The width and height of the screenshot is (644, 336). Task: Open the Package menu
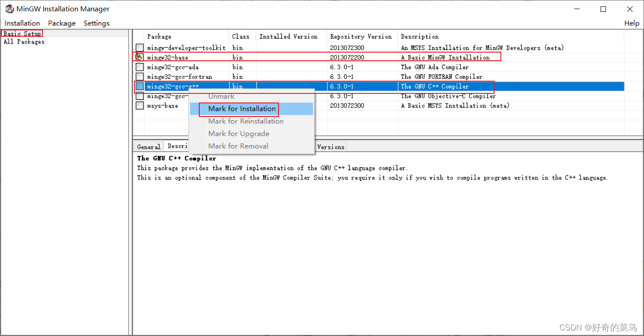click(62, 23)
